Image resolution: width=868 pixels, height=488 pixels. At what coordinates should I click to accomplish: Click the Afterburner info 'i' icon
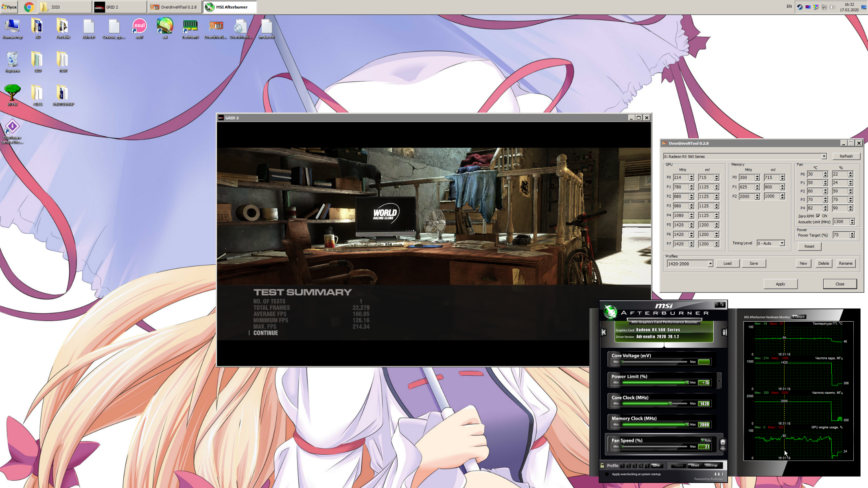click(x=724, y=332)
